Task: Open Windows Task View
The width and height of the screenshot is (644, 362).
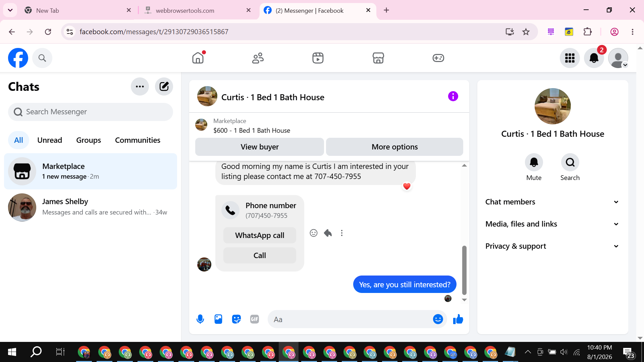Action: coord(60,352)
